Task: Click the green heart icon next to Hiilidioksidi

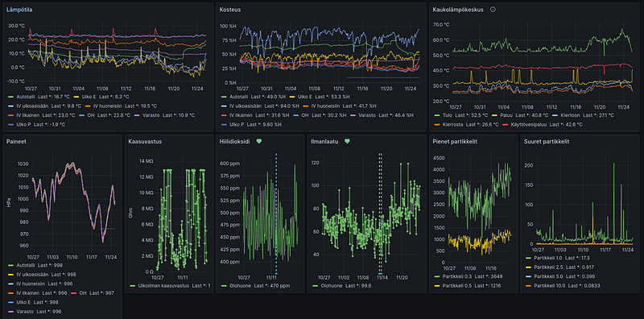Action: pyautogui.click(x=258, y=142)
